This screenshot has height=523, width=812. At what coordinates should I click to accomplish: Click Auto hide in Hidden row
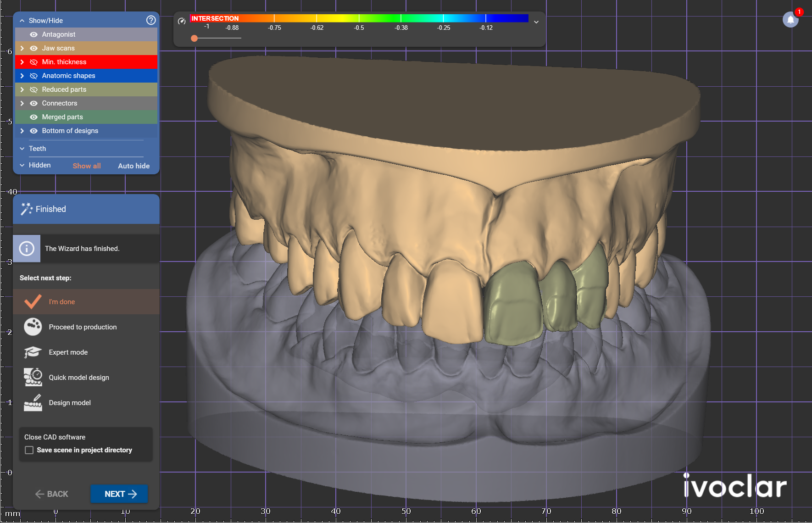(133, 166)
